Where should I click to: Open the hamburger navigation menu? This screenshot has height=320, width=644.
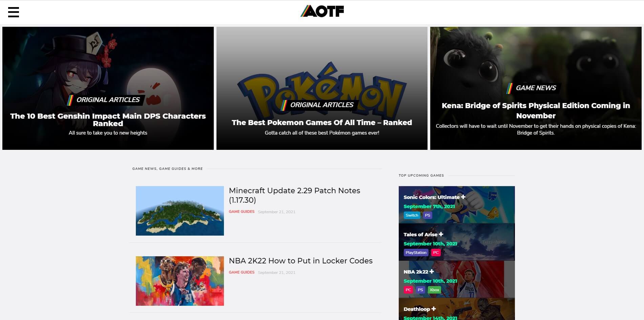(14, 12)
